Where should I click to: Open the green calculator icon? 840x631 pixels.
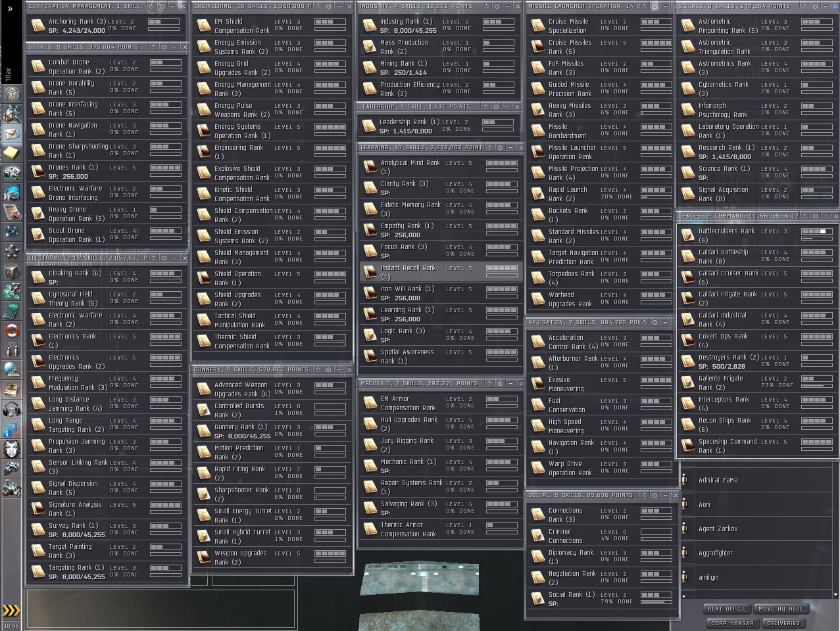(x=12, y=310)
